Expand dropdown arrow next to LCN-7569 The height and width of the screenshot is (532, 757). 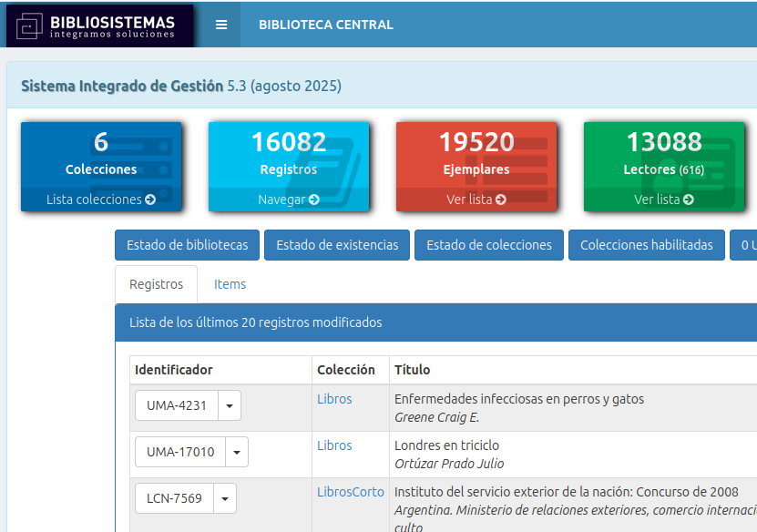point(225,498)
